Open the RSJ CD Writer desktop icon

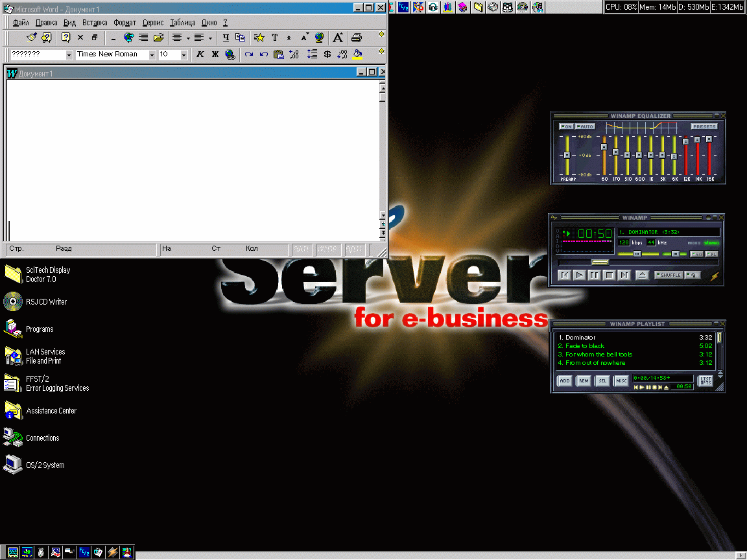click(13, 301)
